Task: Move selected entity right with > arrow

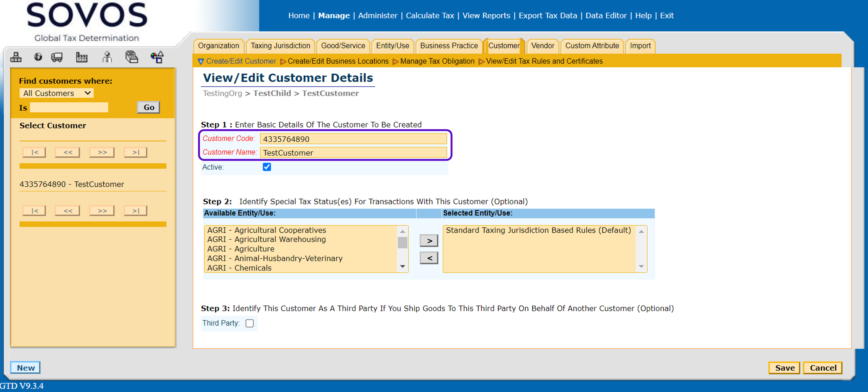Action: 429,241
